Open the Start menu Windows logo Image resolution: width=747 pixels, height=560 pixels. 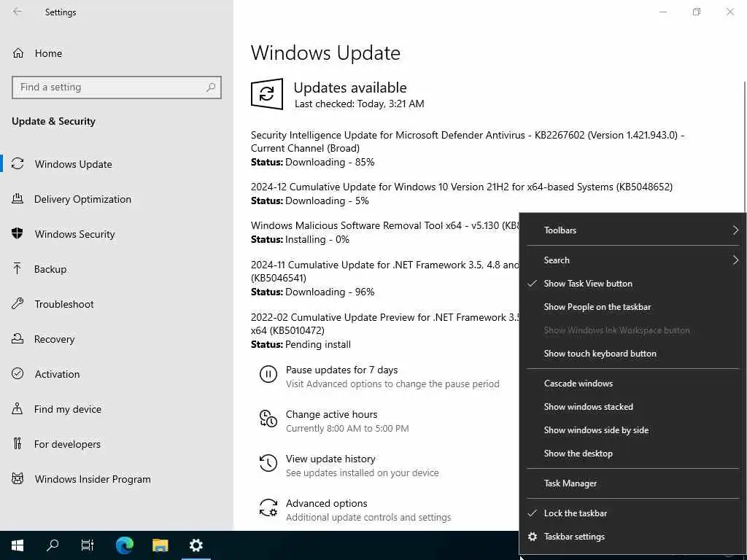click(18, 545)
